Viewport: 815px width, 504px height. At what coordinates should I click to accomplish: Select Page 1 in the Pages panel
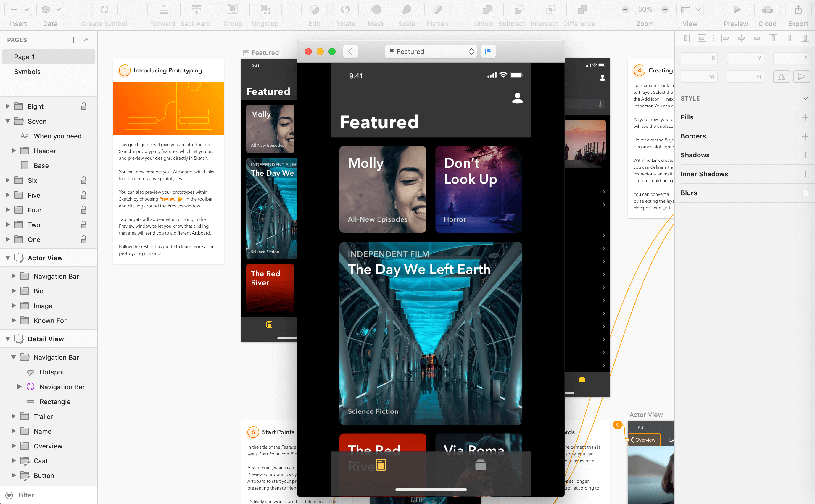(24, 57)
